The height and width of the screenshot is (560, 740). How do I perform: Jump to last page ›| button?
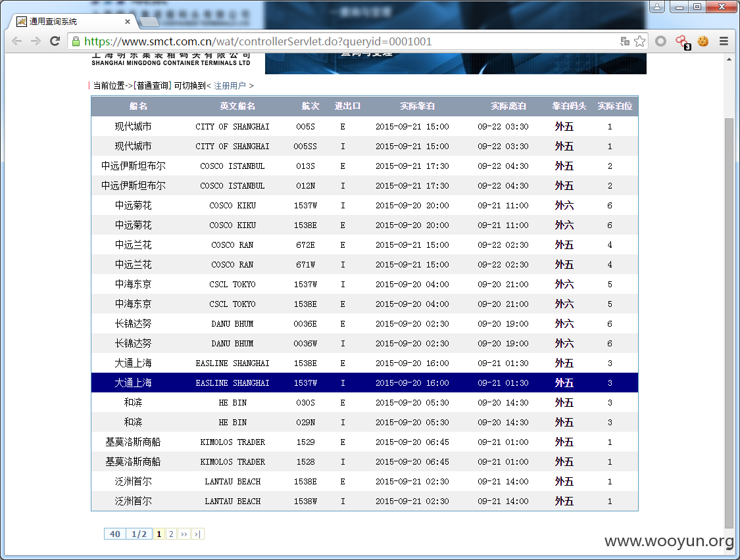198,534
